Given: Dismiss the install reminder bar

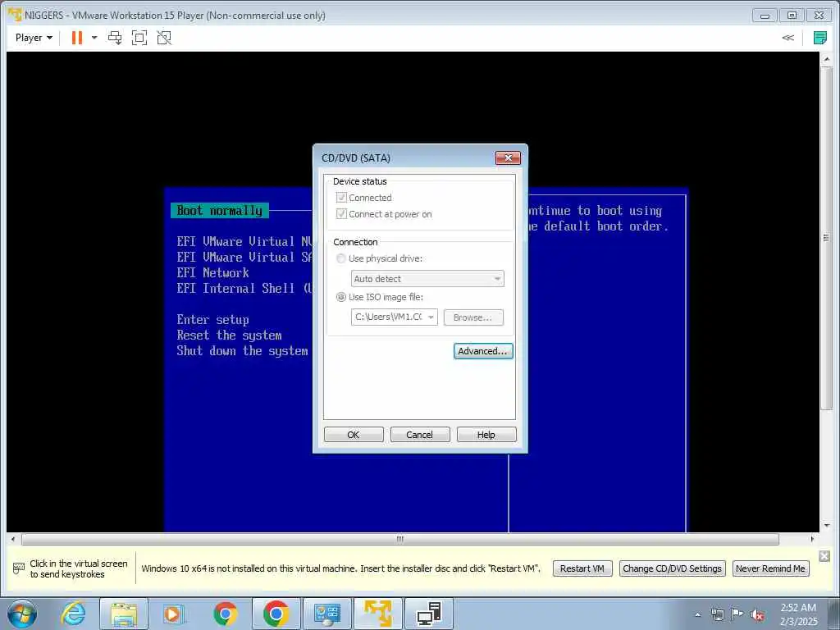Looking at the screenshot, I should (x=824, y=556).
